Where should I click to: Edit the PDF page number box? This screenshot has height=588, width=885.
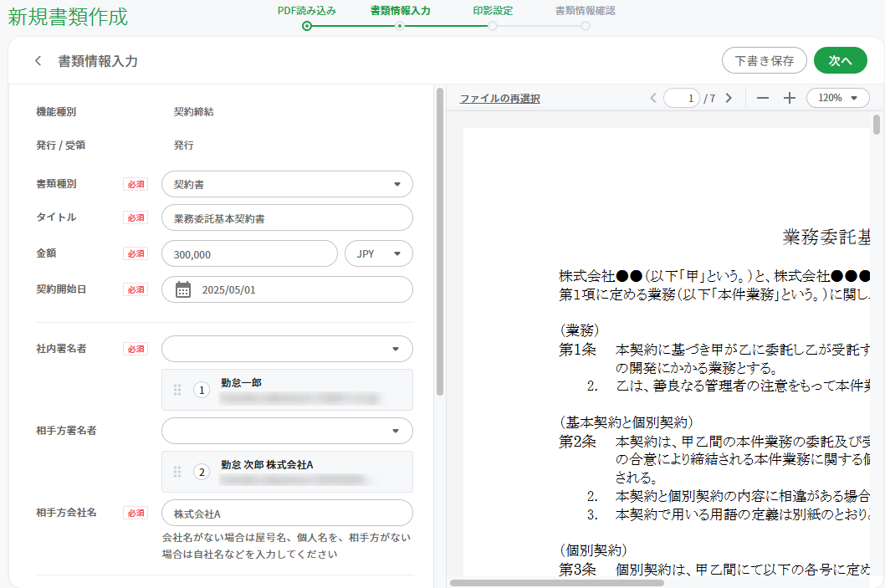click(681, 98)
